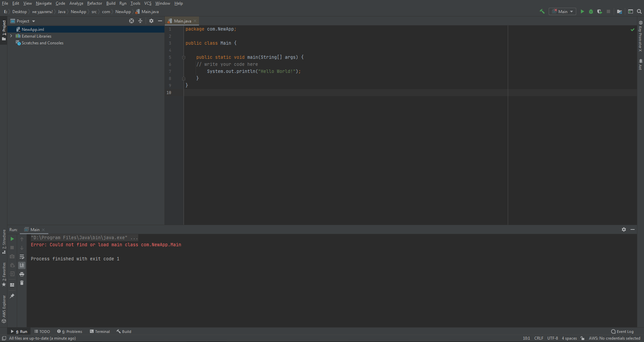Expand the External Libraries node

click(x=11, y=36)
